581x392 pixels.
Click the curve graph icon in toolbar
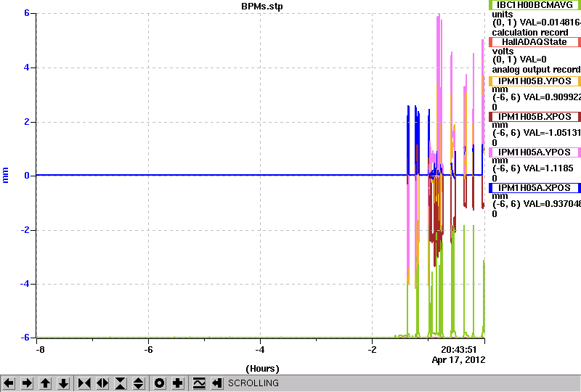click(199, 383)
